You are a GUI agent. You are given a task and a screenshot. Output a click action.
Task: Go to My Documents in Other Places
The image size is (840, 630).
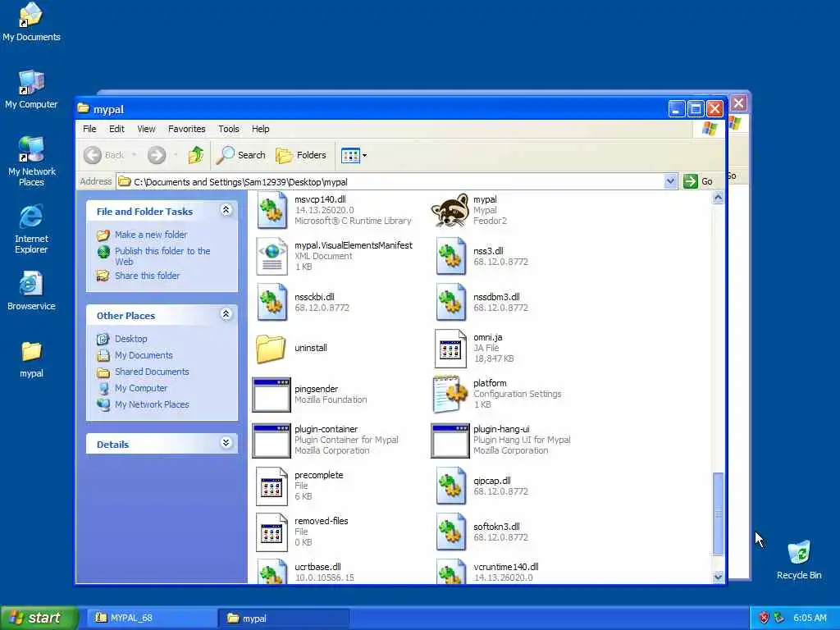(144, 355)
